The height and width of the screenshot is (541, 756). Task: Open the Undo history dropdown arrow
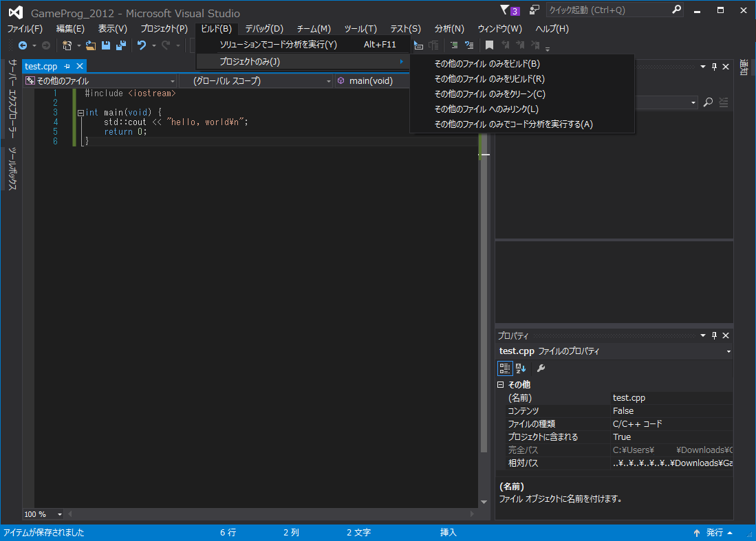coord(154,46)
